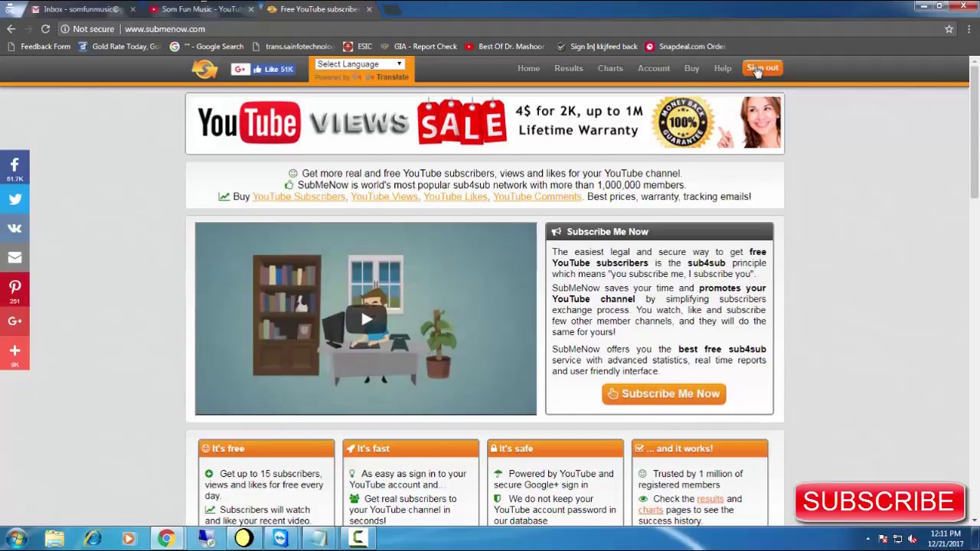Open Chrome menu three dots
Image resolution: width=980 pixels, height=551 pixels.
pos(969,29)
